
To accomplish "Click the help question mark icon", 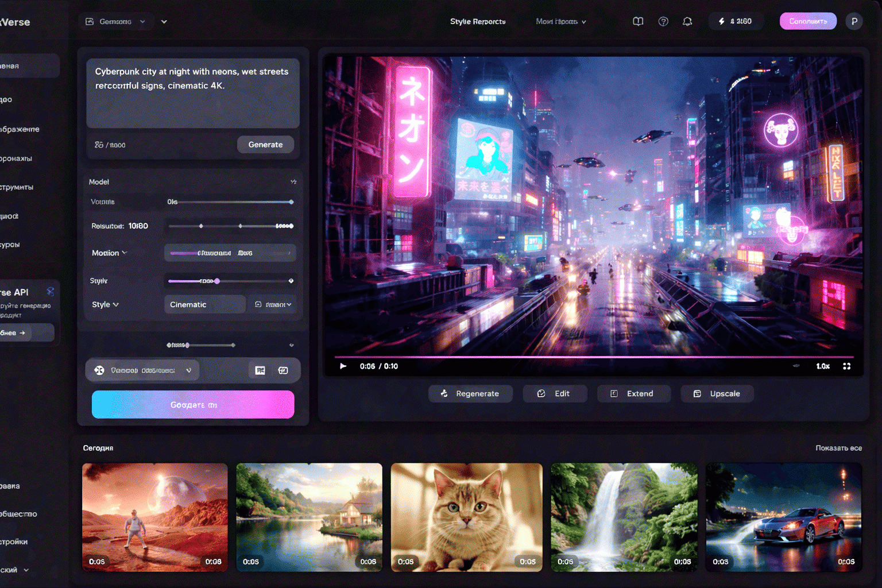I will [663, 21].
